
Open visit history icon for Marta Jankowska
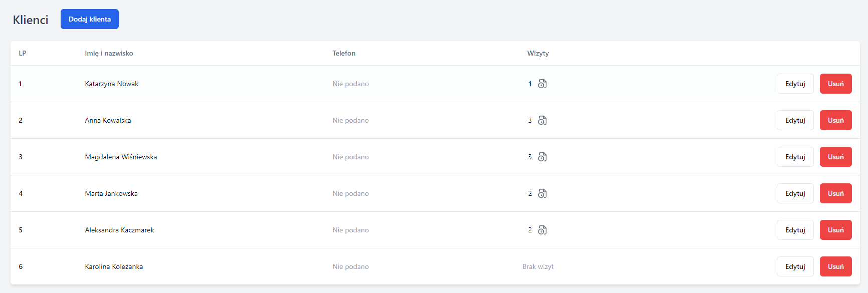pyautogui.click(x=542, y=193)
